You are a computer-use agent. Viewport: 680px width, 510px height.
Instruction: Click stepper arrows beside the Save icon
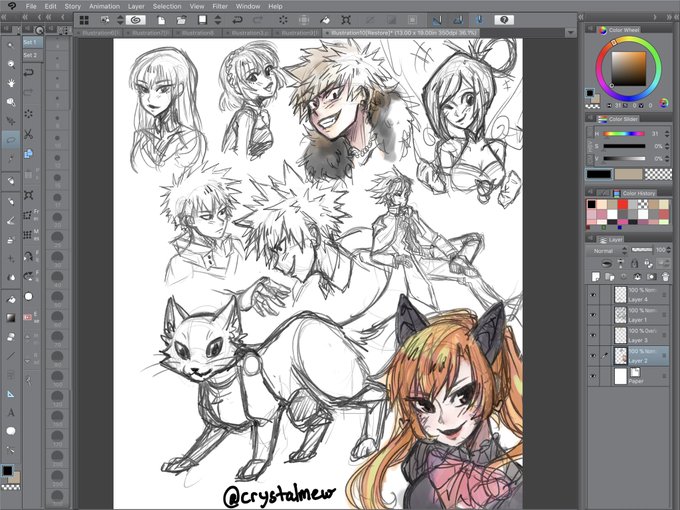pos(218,20)
